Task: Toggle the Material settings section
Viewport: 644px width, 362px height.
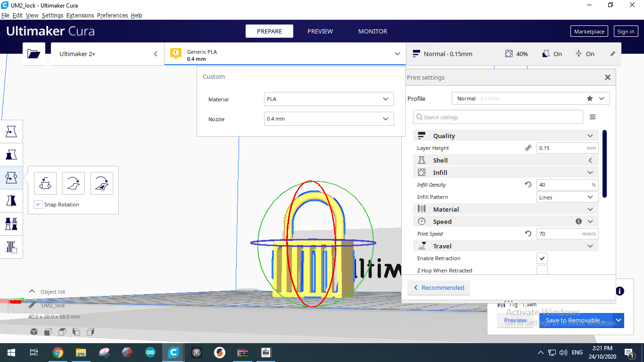Action: pyautogui.click(x=506, y=209)
